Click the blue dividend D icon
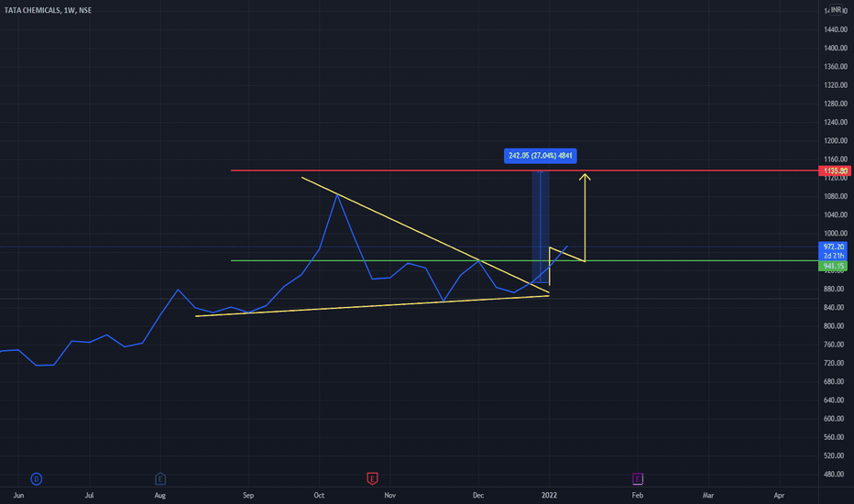The image size is (854, 504). pyautogui.click(x=37, y=479)
